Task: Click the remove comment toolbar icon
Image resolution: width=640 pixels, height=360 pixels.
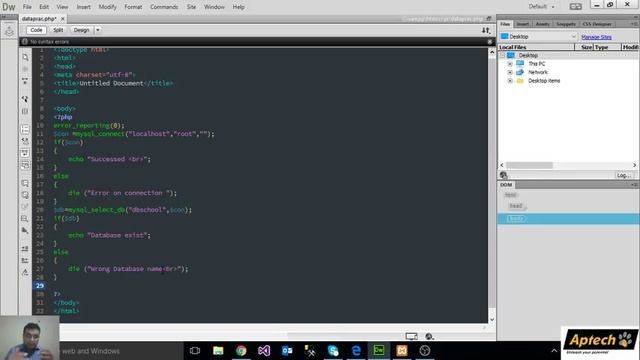Action: pos(25,195)
